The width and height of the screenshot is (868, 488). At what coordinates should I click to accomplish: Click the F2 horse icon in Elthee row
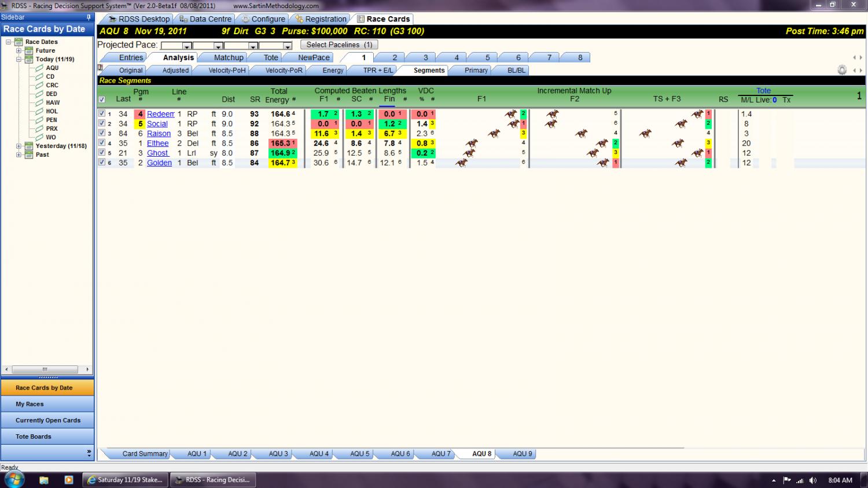coord(602,143)
